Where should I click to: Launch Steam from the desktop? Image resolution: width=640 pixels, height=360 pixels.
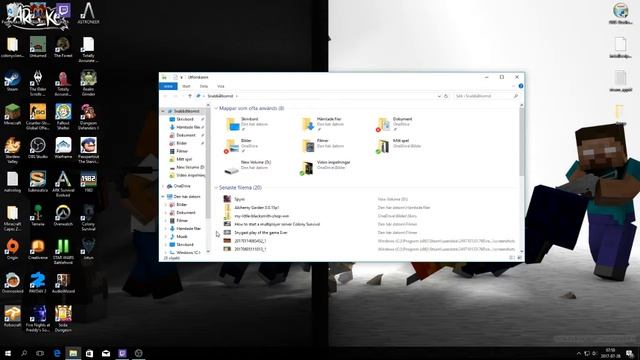point(12,80)
